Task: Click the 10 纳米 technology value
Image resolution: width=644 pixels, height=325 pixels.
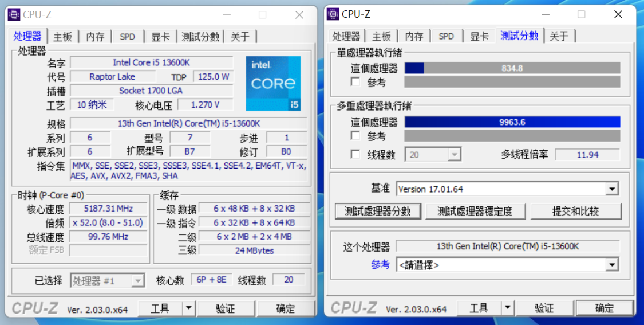Action: click(x=92, y=104)
